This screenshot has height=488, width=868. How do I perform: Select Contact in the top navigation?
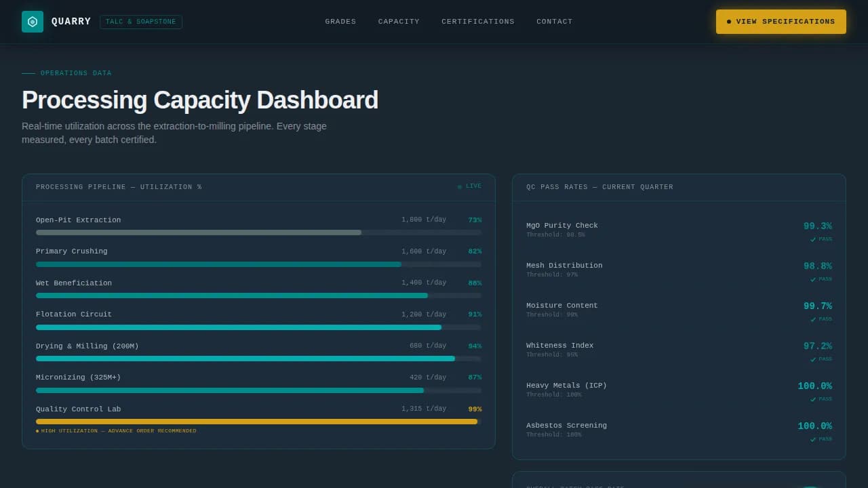(x=554, y=22)
